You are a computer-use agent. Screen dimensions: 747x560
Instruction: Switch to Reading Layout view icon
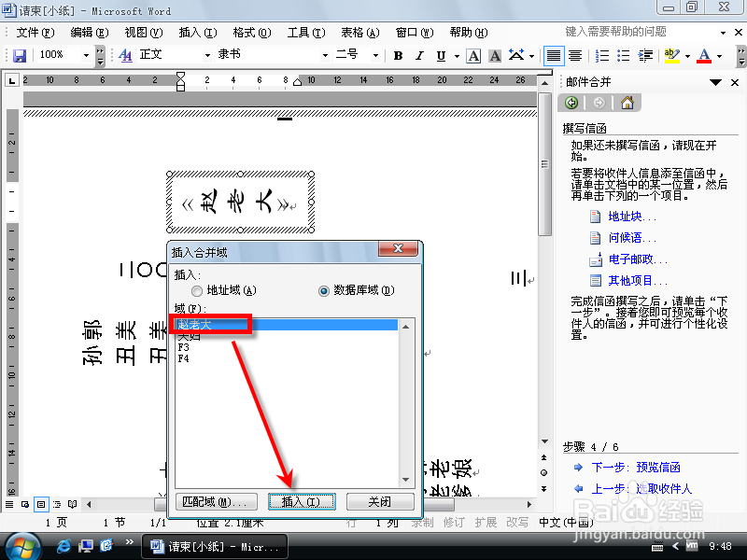[73, 504]
